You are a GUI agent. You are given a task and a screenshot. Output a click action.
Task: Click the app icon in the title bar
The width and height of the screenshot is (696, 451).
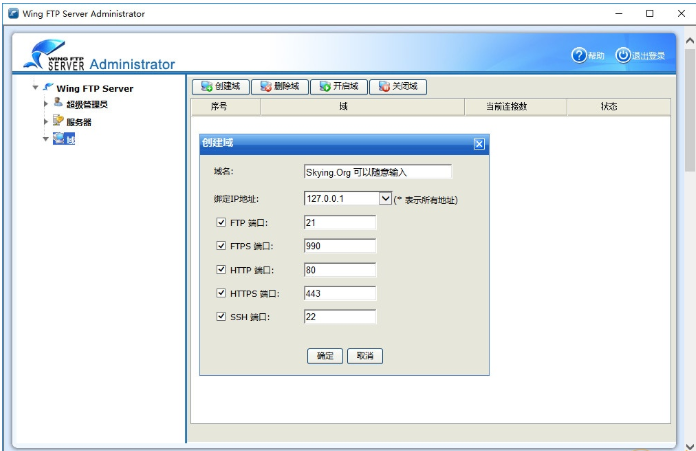point(14,13)
